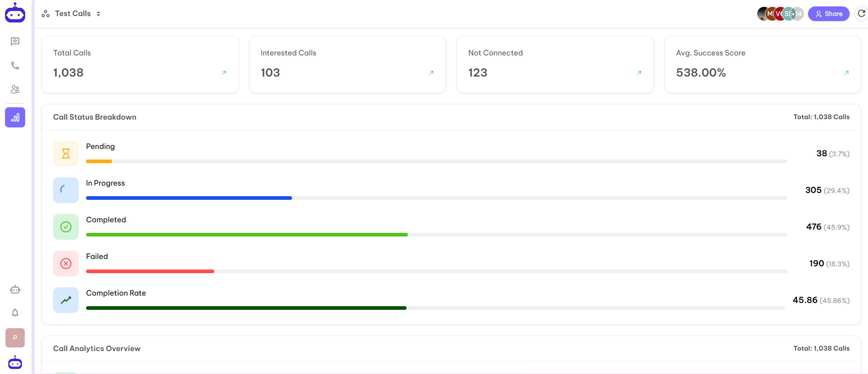Click the robot logo at the sidebar top

tap(15, 13)
